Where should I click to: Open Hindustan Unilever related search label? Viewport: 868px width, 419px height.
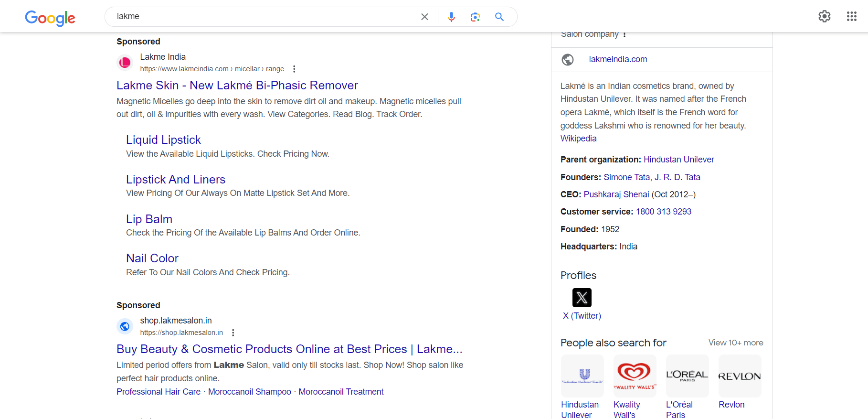pyautogui.click(x=580, y=410)
